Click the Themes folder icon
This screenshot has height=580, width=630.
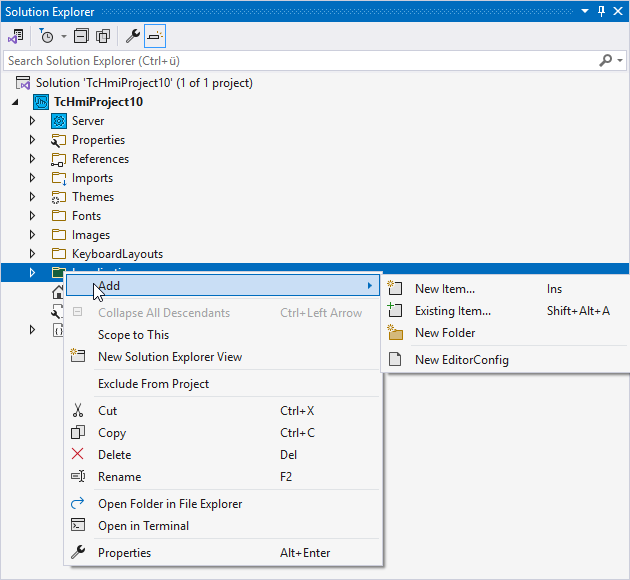click(x=59, y=197)
